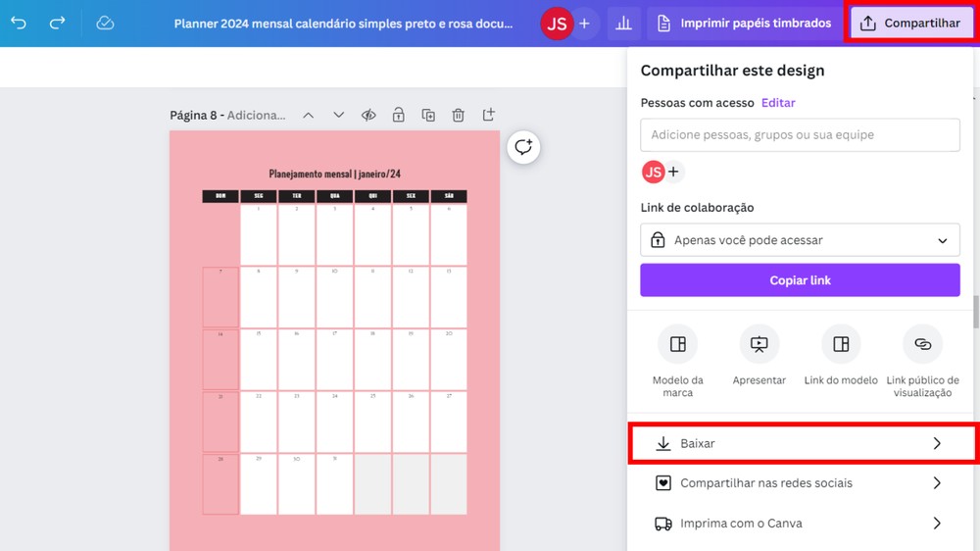Undo the last action
This screenshot has height=551, width=980.
point(19,24)
